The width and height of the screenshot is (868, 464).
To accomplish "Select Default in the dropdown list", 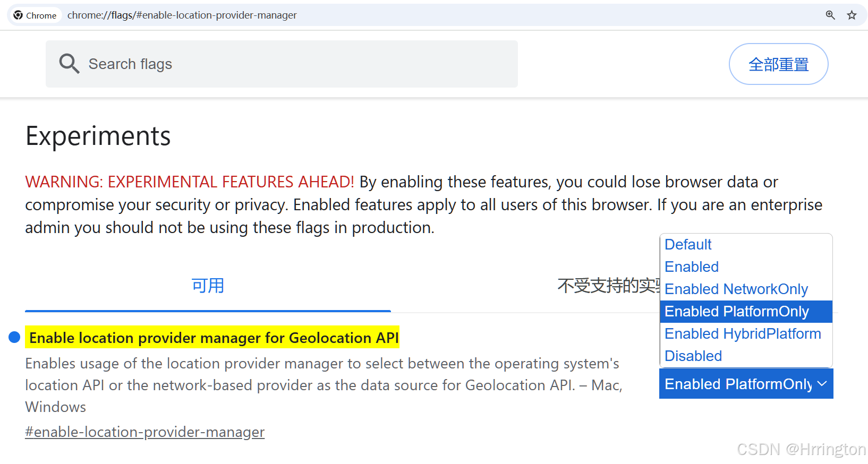I will [x=746, y=245].
